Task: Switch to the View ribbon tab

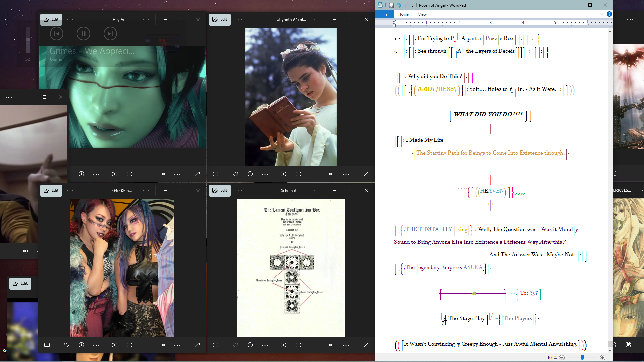Action: [422, 14]
